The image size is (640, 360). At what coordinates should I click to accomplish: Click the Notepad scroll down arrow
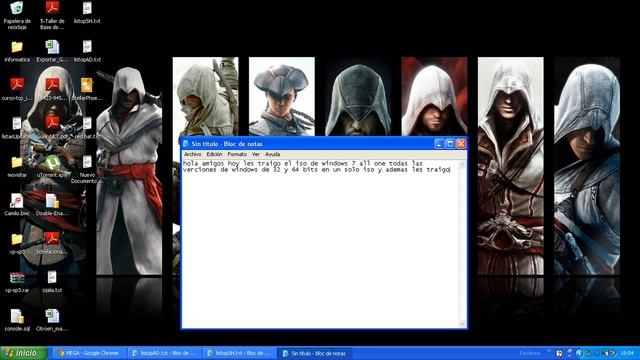coord(462,324)
